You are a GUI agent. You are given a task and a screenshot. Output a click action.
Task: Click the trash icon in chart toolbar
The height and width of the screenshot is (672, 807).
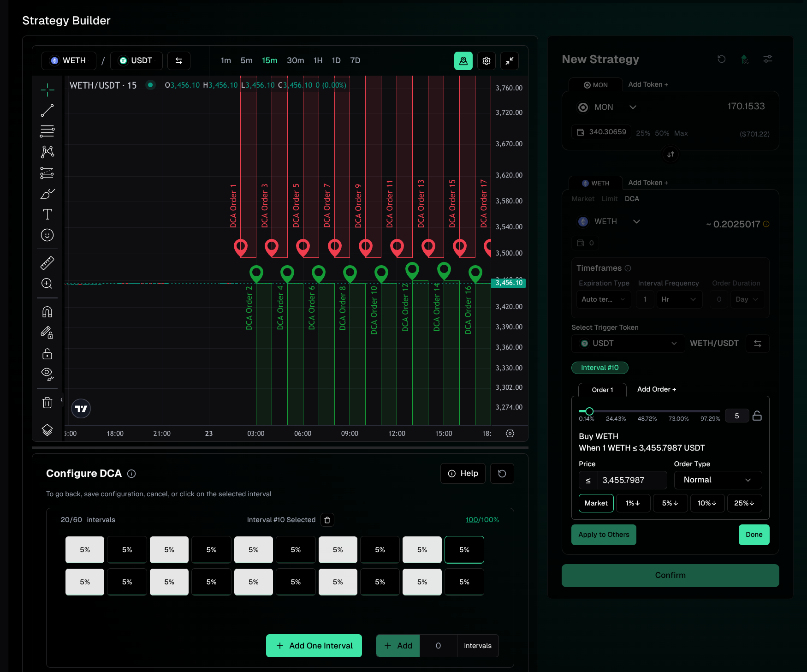tap(47, 403)
